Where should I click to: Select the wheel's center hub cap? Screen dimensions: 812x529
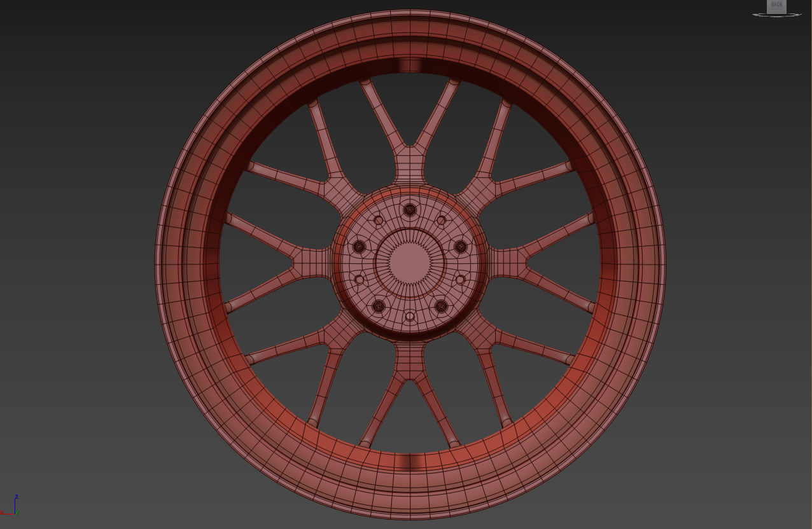tap(409, 262)
